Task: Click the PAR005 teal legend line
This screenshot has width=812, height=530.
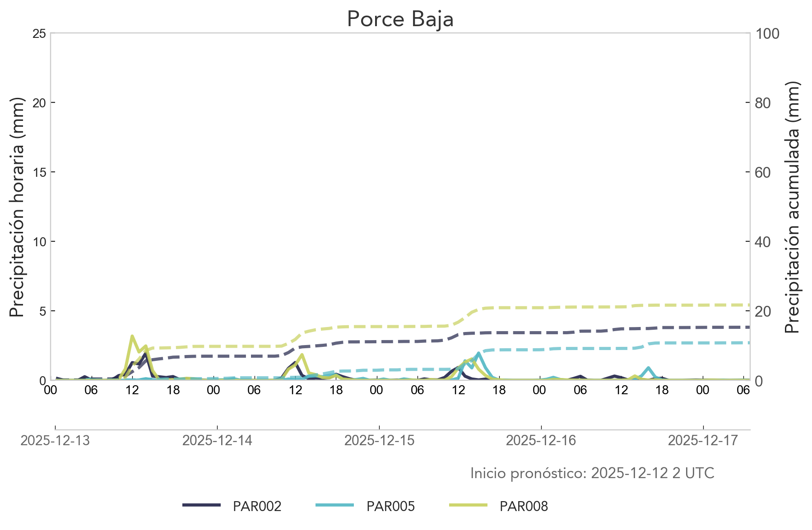Action: (x=334, y=506)
